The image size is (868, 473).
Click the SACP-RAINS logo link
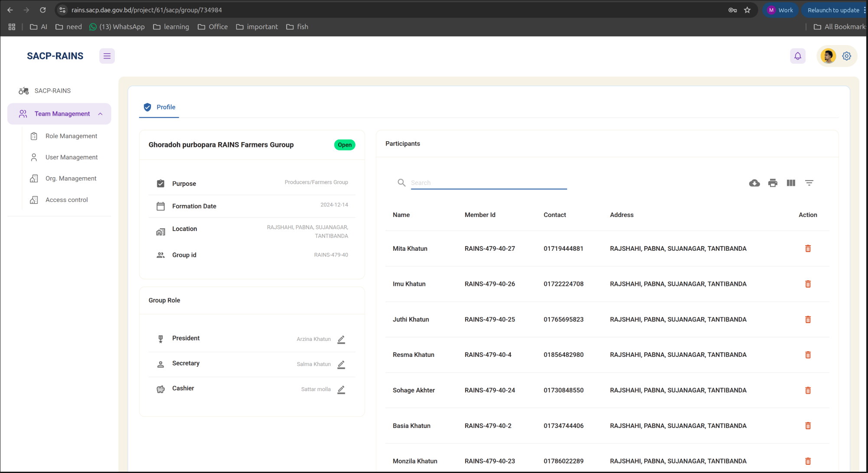[x=55, y=56]
